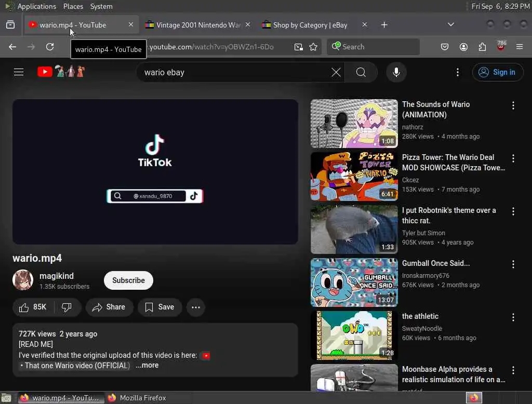Open more actions ellipsis under video
This screenshot has height=404, width=532.
[196, 307]
